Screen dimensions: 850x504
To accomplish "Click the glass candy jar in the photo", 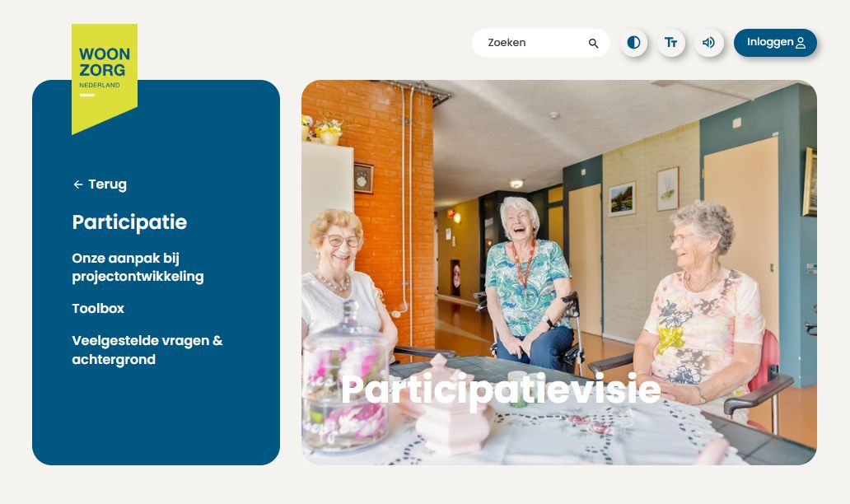I will click(x=345, y=380).
